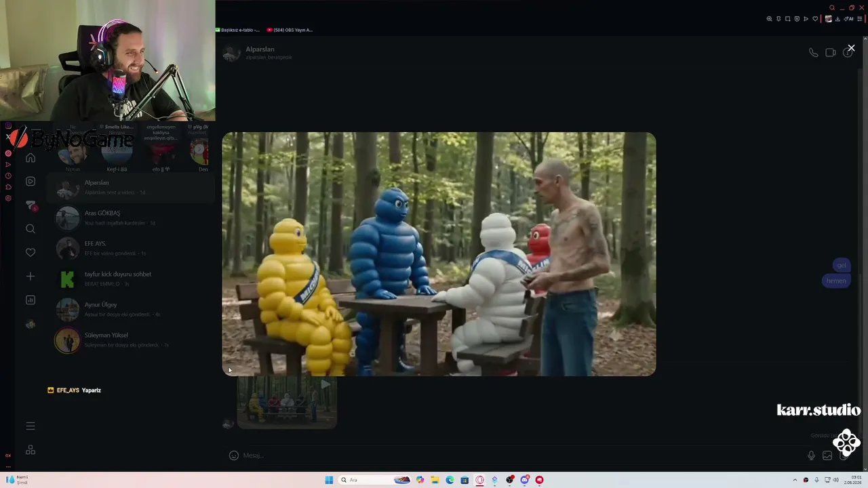Open the Aynur Ülgey conversation
Screen dimensions: 868x488
click(x=132, y=309)
